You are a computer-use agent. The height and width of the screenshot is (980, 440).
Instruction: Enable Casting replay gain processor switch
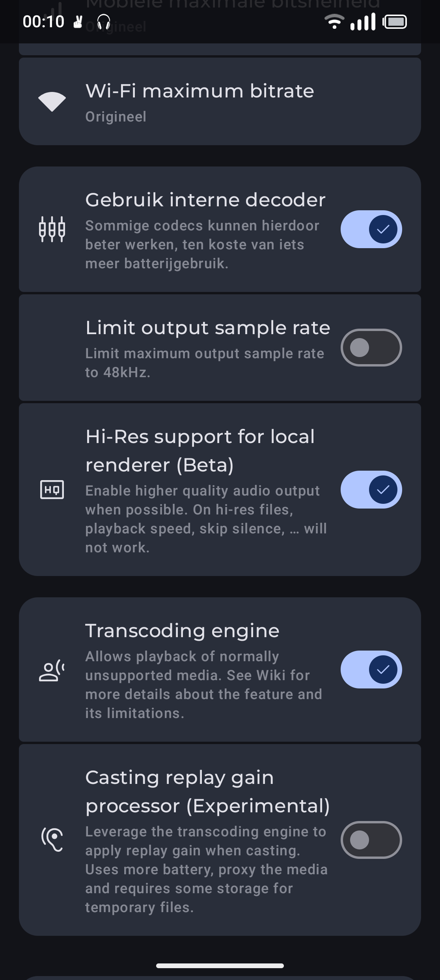coord(371,840)
